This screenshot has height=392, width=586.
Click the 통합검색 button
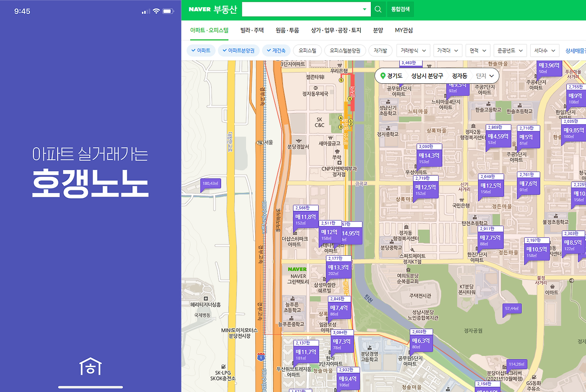coord(400,9)
